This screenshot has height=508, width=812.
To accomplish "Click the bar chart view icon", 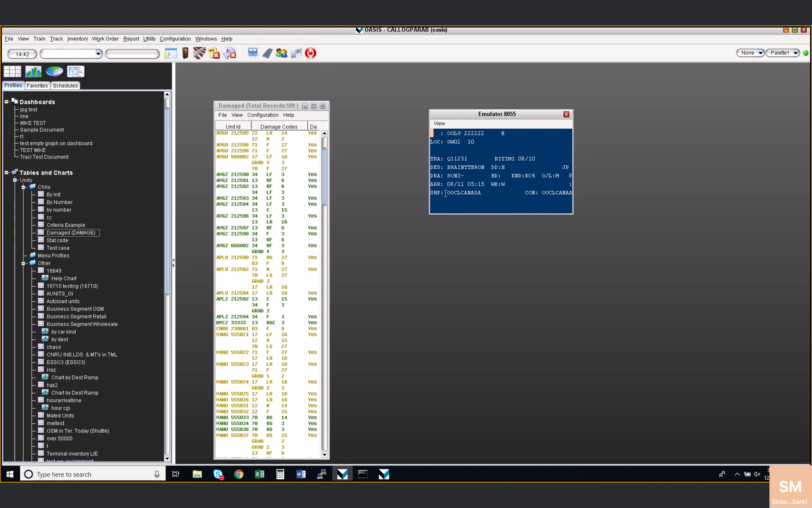I will [x=33, y=71].
